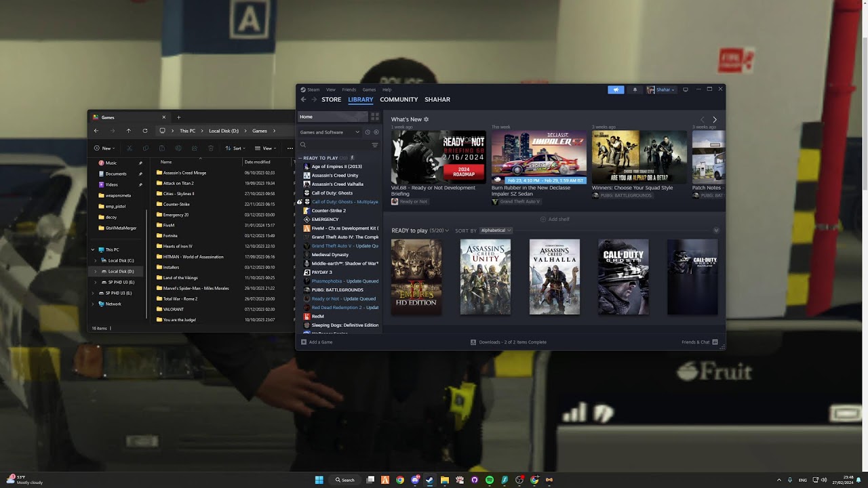Open What's New settings gear

click(x=427, y=119)
